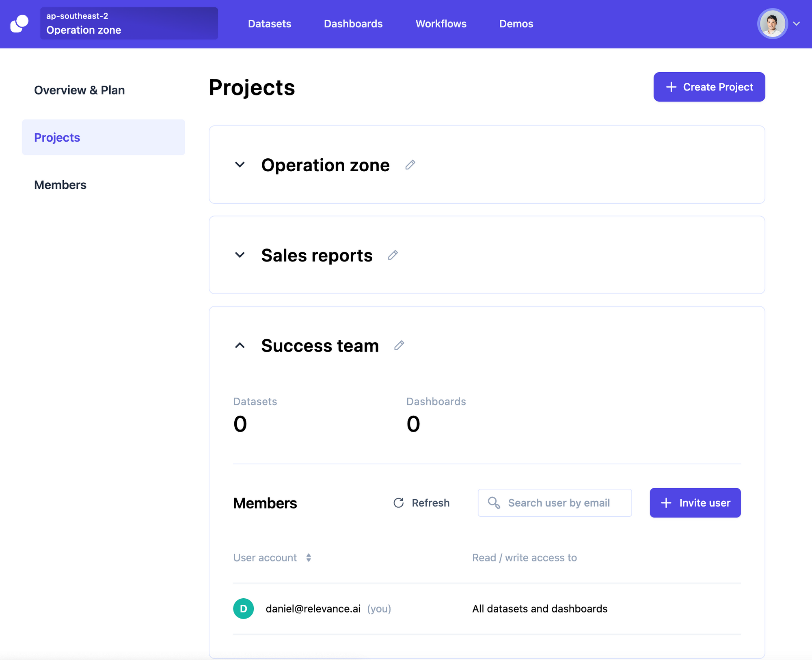Viewport: 812px width, 660px height.
Task: Click the Relevance AI logo icon
Action: point(19,24)
